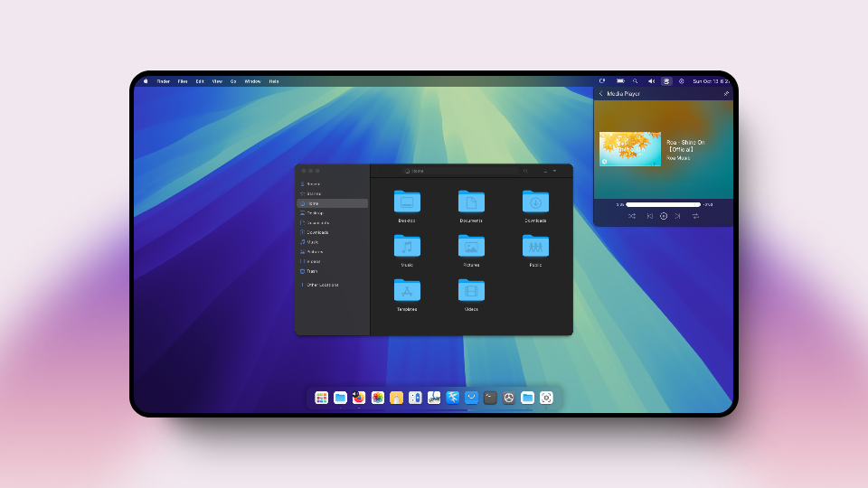Skip to the next track
868x488 pixels.
pyautogui.click(x=677, y=216)
